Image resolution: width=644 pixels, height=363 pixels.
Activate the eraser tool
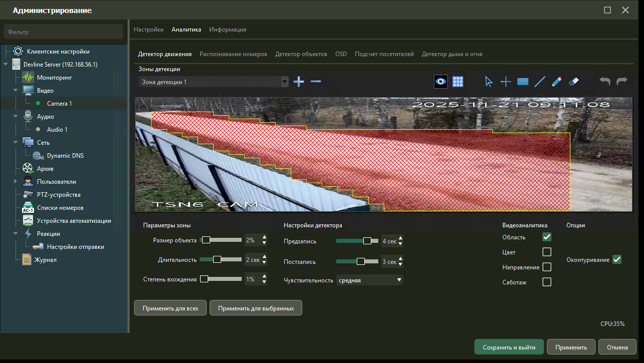574,82
